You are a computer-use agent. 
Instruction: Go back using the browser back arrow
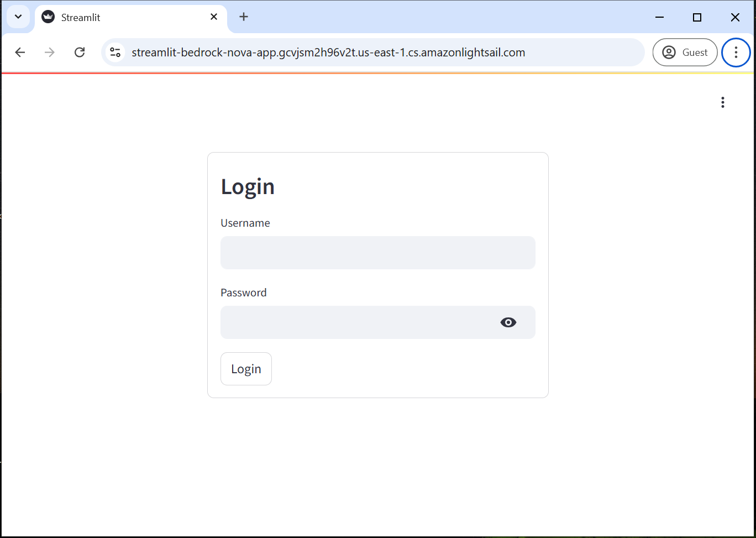point(20,53)
